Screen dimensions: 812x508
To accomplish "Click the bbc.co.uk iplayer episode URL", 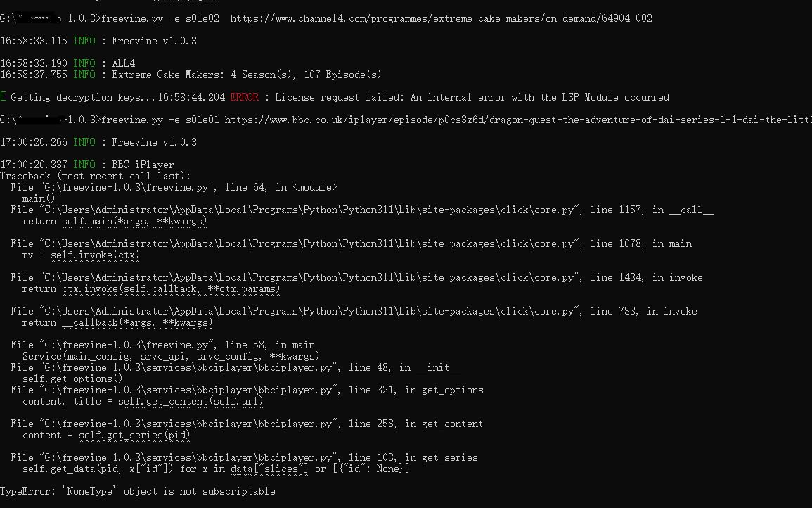I will pos(518,120).
